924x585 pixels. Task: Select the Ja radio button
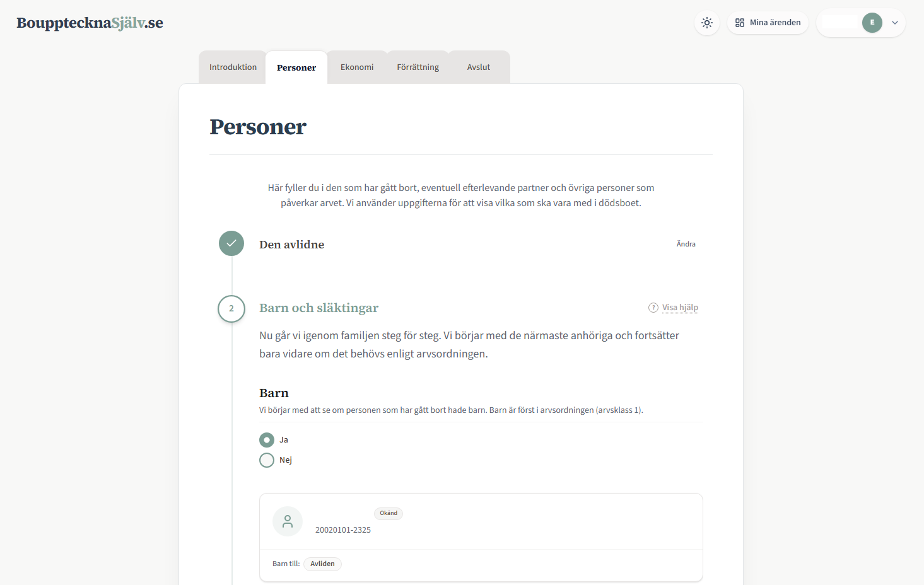click(267, 440)
